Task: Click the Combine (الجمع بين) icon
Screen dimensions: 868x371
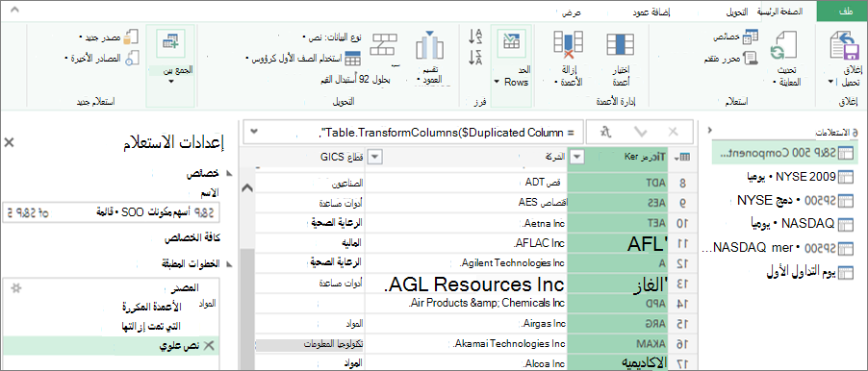Action: (170, 43)
